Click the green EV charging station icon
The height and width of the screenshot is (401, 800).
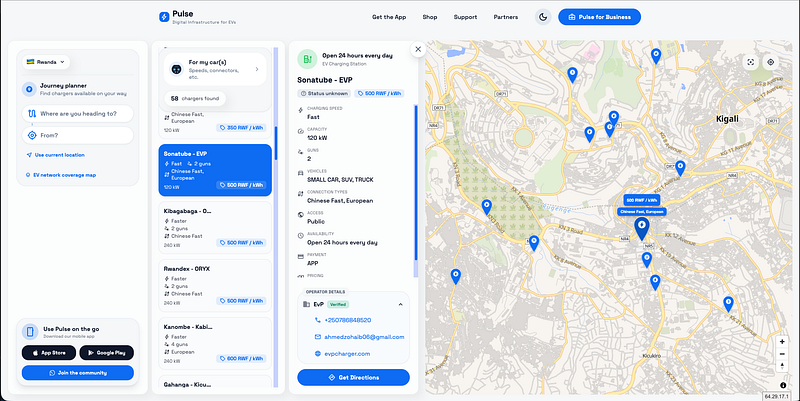point(307,59)
